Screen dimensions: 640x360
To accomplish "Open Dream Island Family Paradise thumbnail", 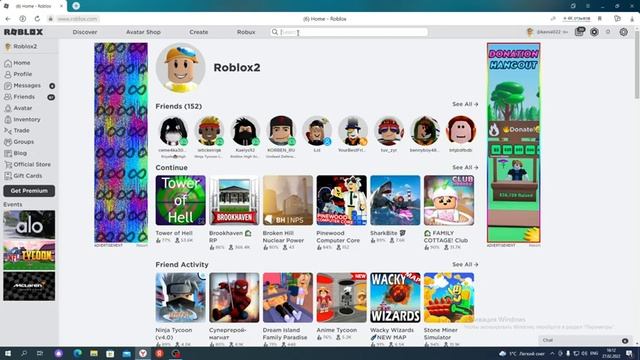I will click(288, 298).
